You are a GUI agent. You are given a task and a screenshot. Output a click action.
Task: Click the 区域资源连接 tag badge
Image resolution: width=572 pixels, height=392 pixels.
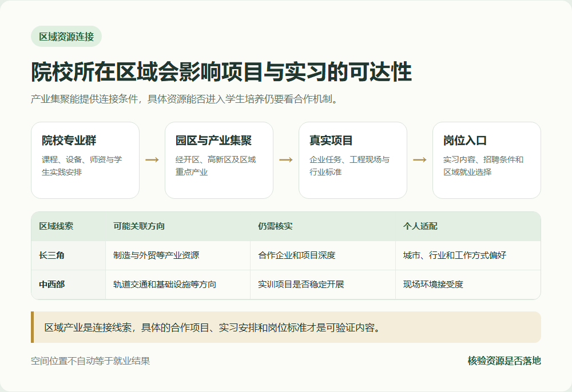66,37
